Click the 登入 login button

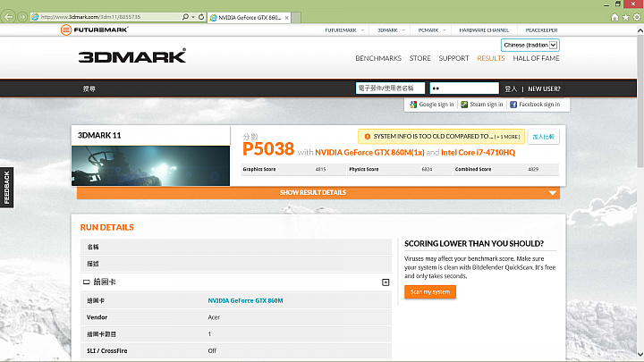coord(511,88)
